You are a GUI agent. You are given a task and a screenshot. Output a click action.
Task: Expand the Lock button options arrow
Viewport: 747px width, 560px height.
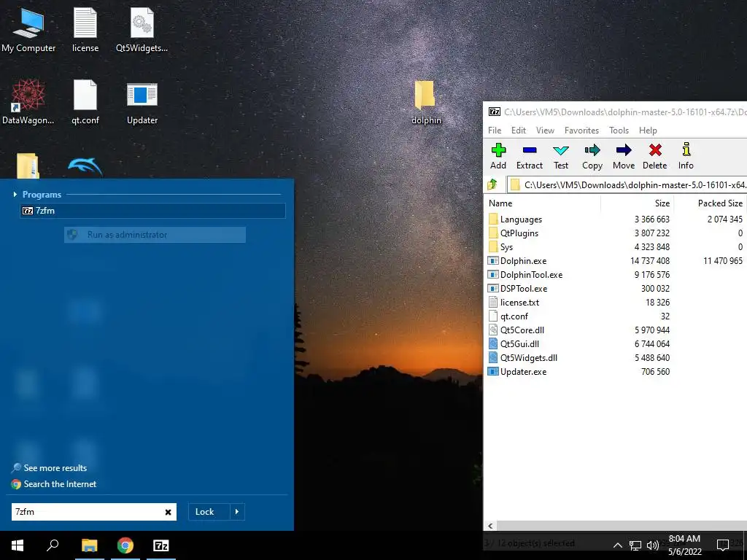pos(237,512)
